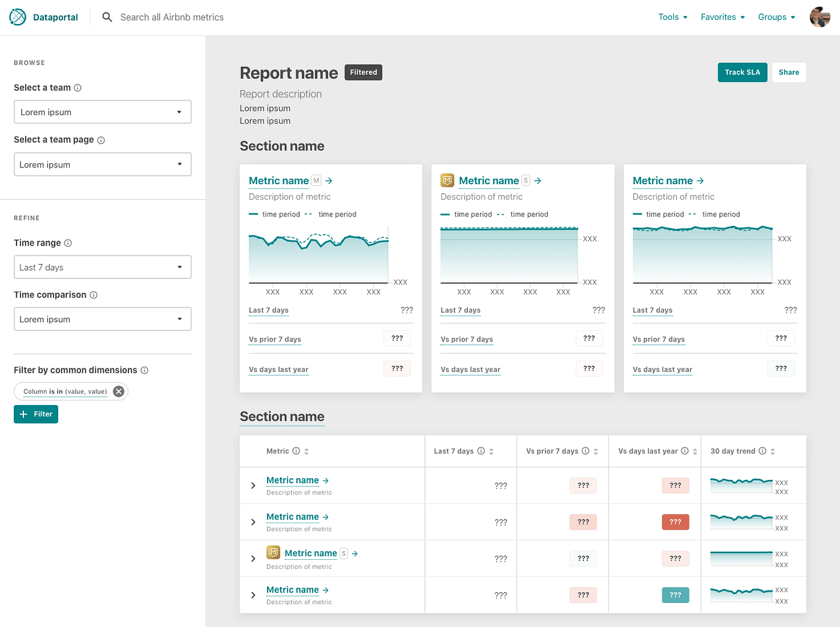
Task: Click the teal Vs days last year value badge
Action: coord(676,595)
